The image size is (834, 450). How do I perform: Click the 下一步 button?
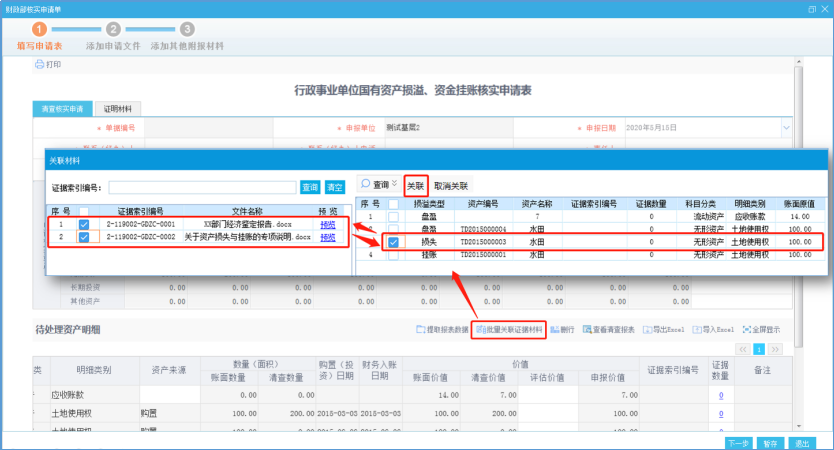(x=738, y=441)
